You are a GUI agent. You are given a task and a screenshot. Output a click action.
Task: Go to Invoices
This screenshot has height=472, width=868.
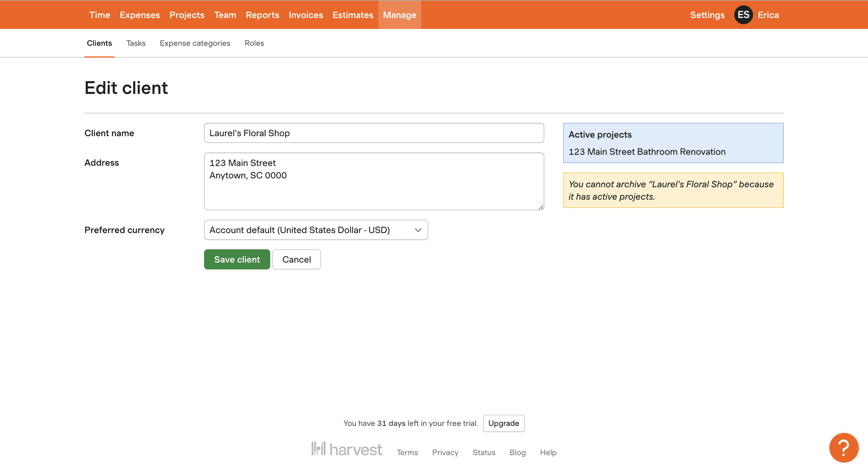click(306, 15)
